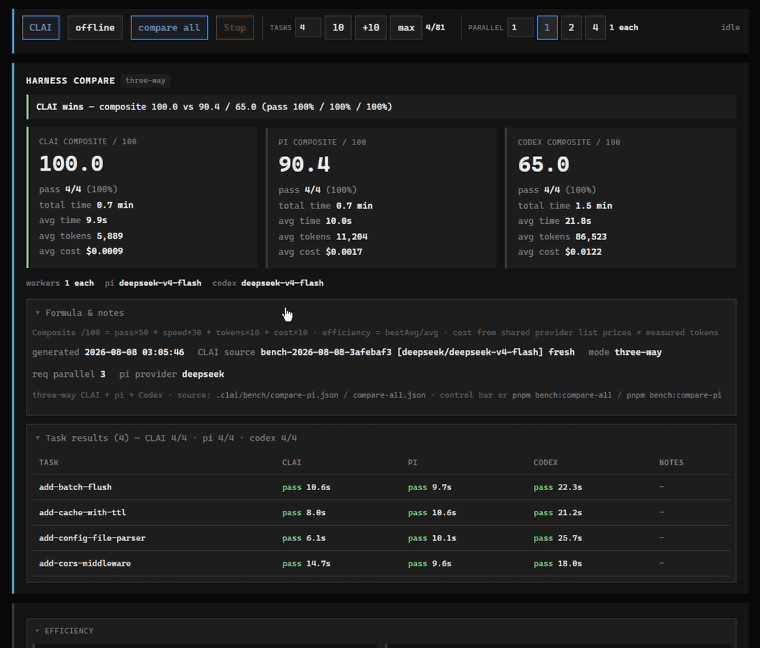Click the CODEX column header
The width and height of the screenshot is (760, 648).
pyautogui.click(x=545, y=462)
